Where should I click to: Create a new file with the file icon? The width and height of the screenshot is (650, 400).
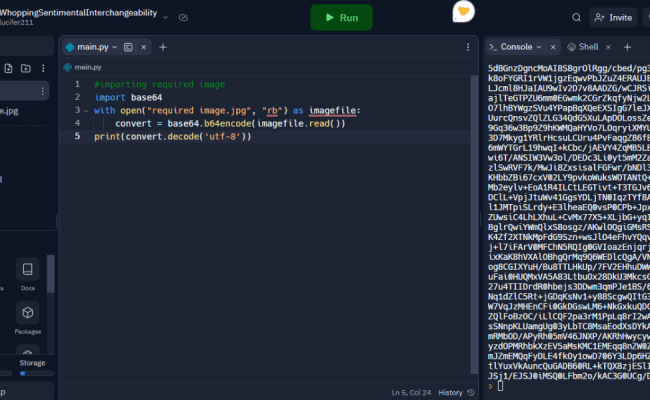(8, 68)
